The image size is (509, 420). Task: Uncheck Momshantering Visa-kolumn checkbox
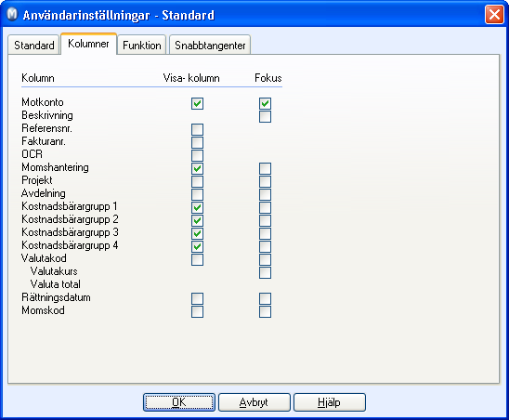click(197, 168)
